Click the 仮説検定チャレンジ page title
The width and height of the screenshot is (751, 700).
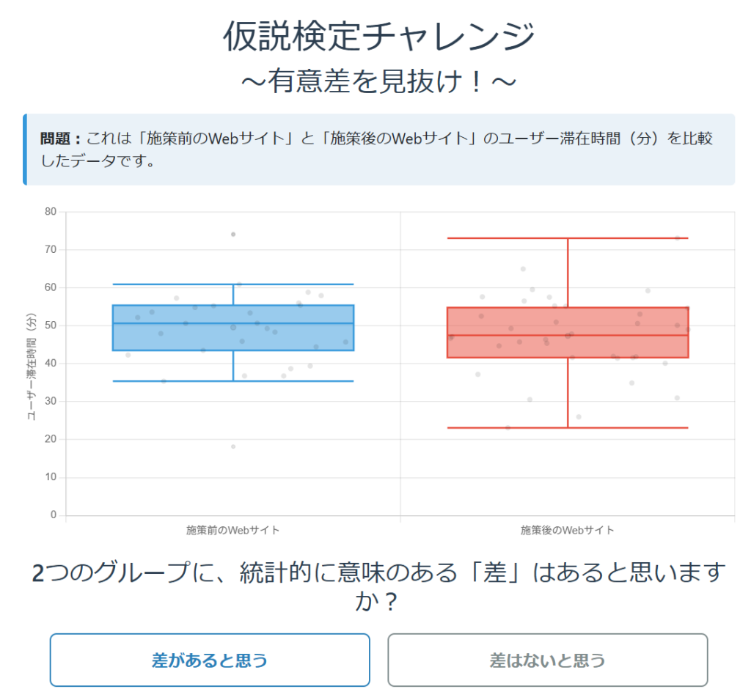378,36
